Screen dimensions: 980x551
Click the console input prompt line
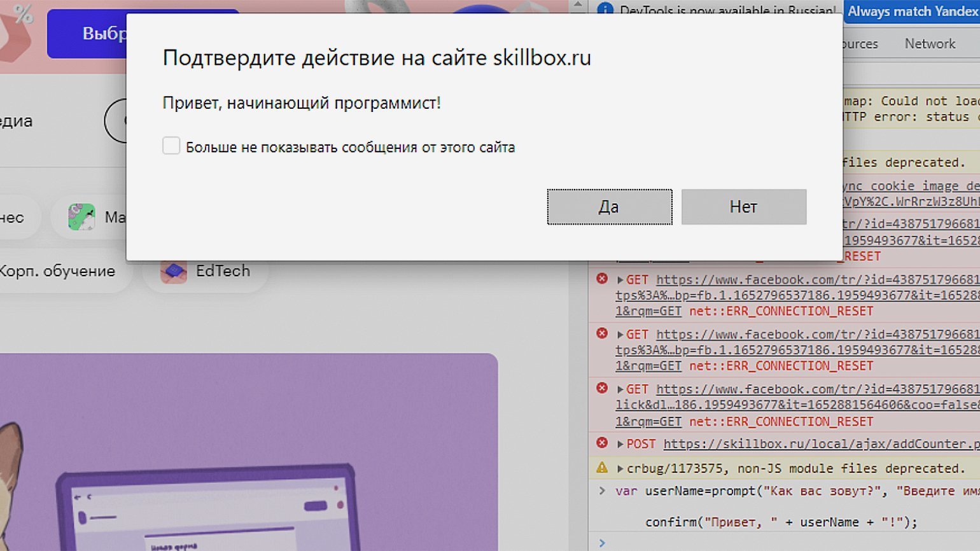click(784, 543)
